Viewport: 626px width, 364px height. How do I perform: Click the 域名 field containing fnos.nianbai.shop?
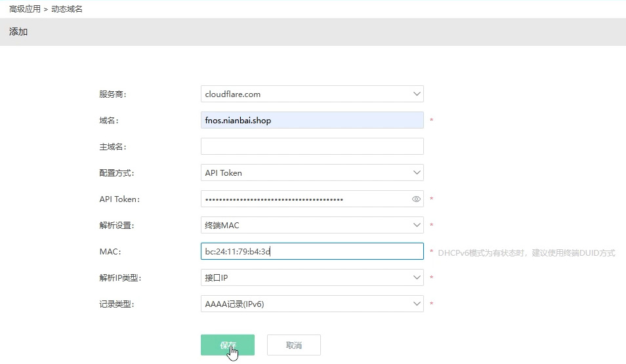[x=312, y=120]
